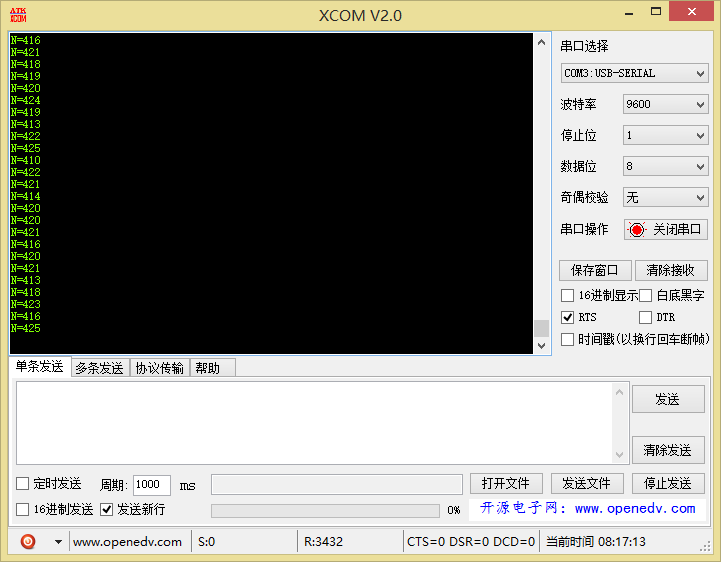Image resolution: width=721 pixels, height=562 pixels.
Task: Uncheck the RTS checkbox
Action: 567,317
